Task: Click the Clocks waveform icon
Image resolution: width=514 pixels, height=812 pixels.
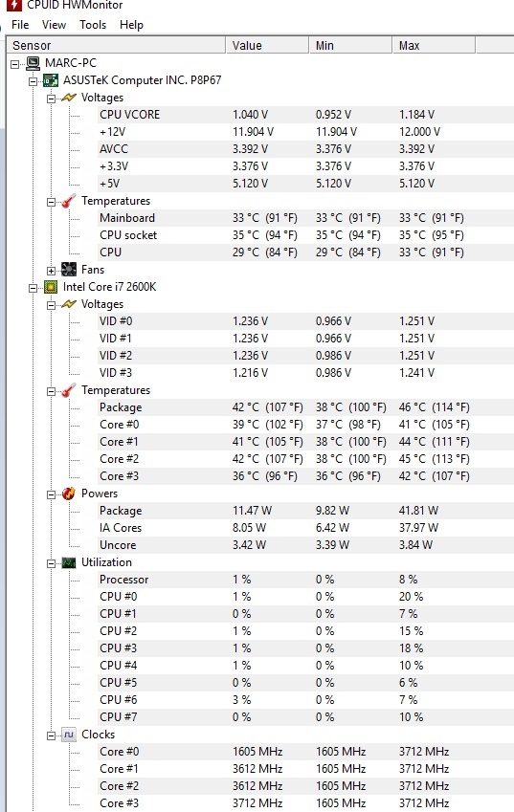Action: pyautogui.click(x=68, y=735)
